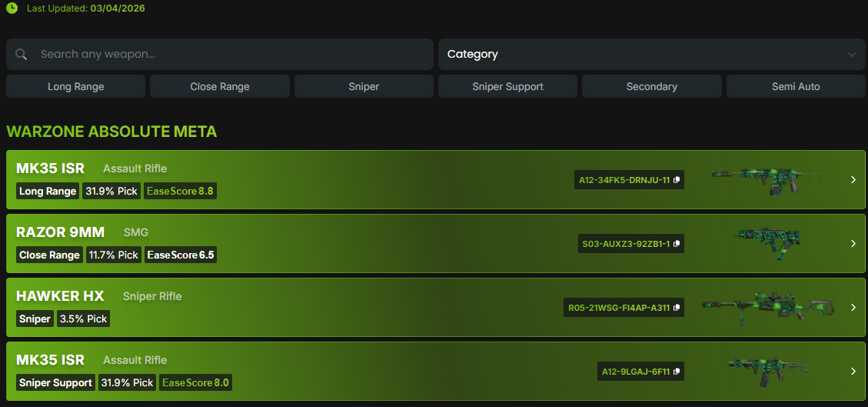Click the green clock icon by Last Updated
Viewport: 868px width, 407px height.
click(12, 8)
